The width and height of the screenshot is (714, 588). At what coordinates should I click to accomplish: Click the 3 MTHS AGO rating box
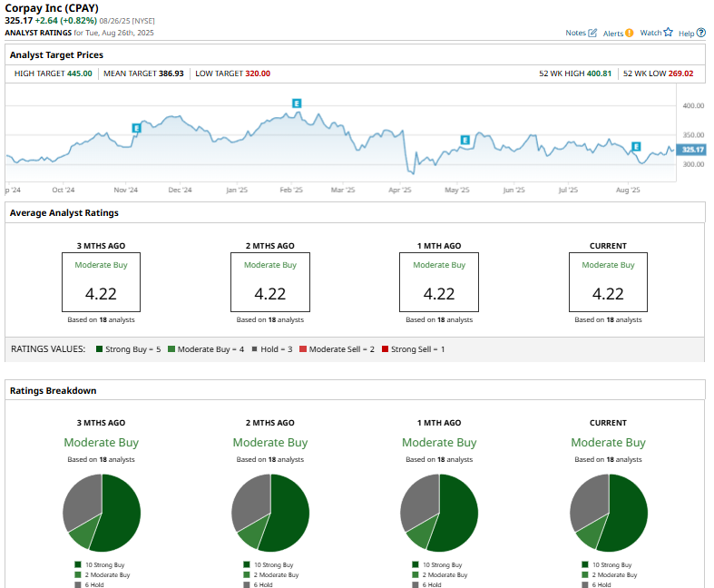pos(101,282)
